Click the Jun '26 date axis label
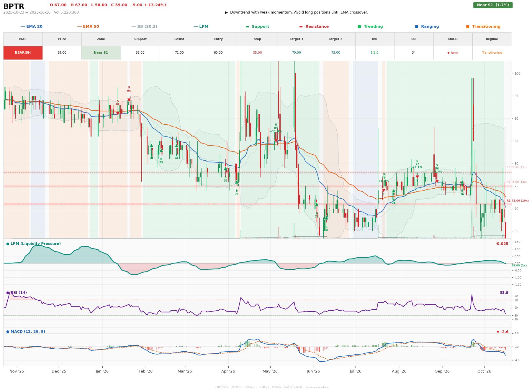 [x=313, y=371]
